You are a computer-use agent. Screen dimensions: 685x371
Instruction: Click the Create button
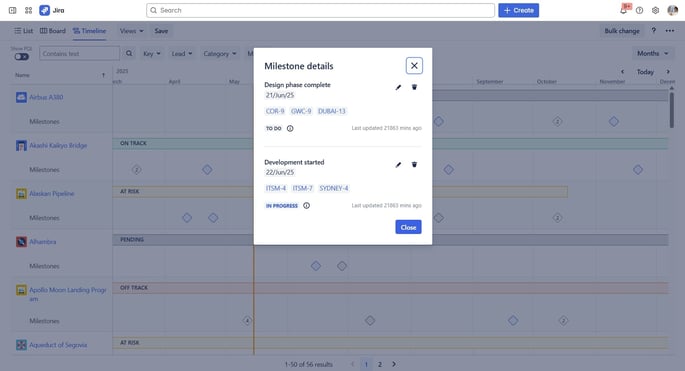coord(519,10)
